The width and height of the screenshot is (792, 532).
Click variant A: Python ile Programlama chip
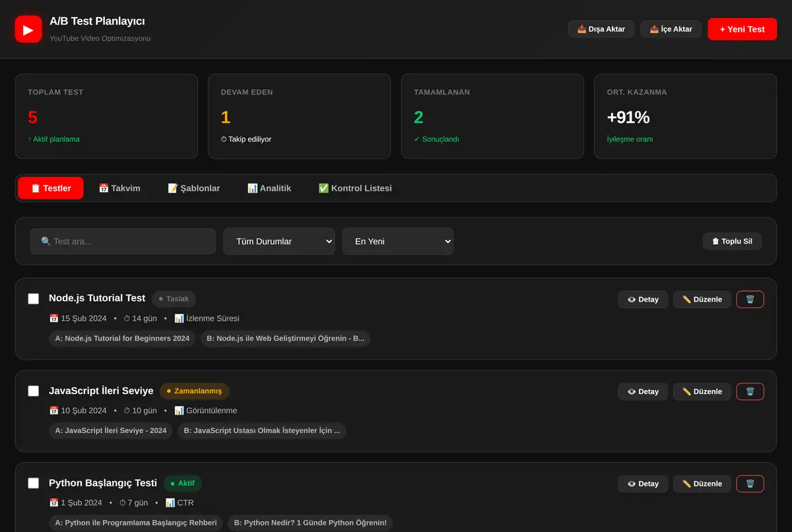pos(136,523)
